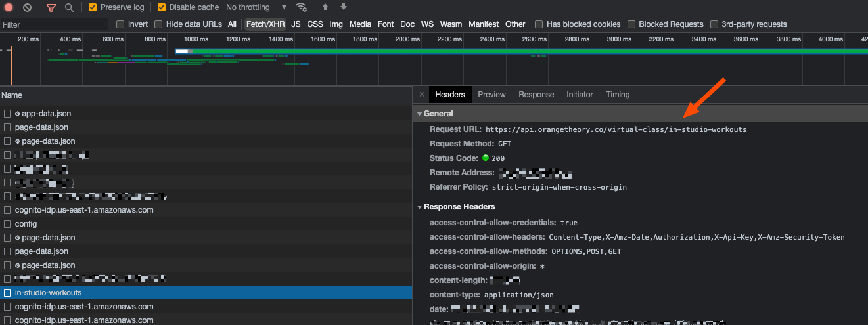Filter by Font requests

pos(386,24)
